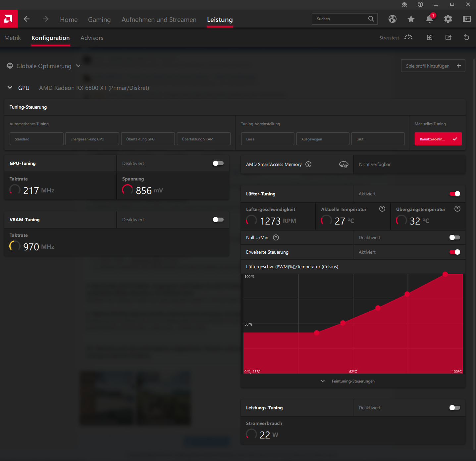
Task: Open help question mark in title bar
Action: pyautogui.click(x=420, y=4)
